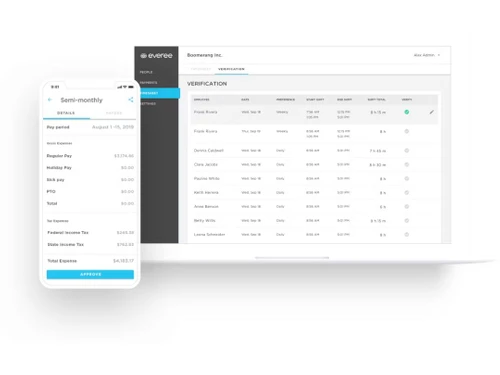This screenshot has width=500, height=375.
Task: Click the Keith Herrera employee name
Action: click(206, 193)
